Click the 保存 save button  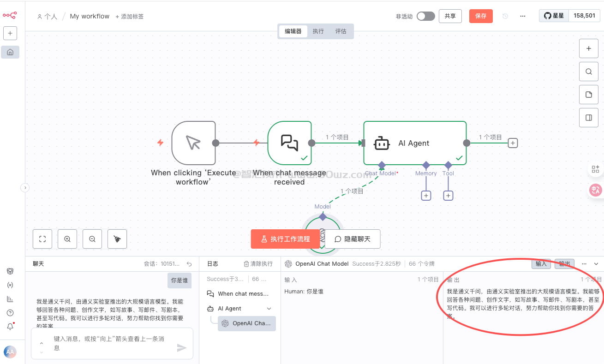point(481,16)
